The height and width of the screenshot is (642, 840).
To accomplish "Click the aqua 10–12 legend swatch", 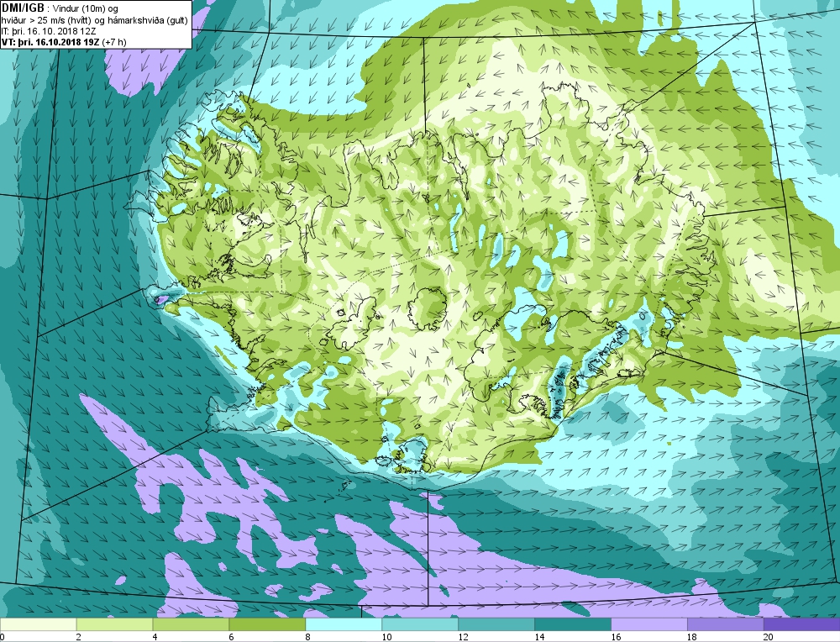I will point(419,624).
